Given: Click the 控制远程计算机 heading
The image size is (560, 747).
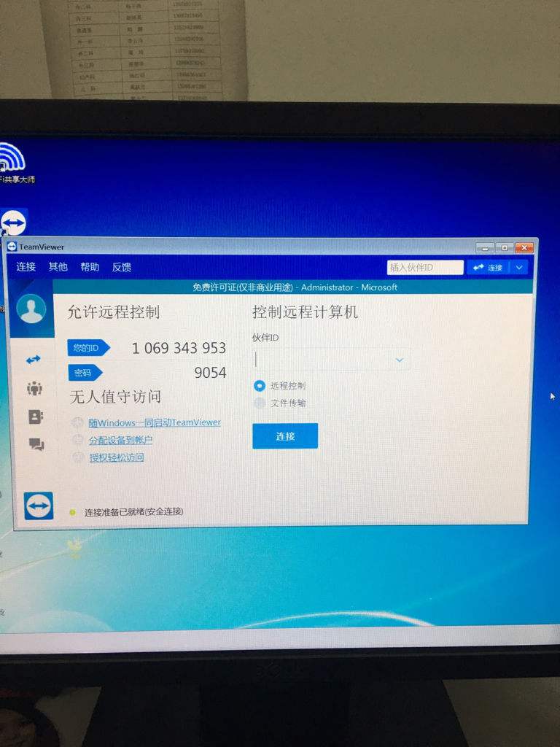Looking at the screenshot, I should pos(306,312).
